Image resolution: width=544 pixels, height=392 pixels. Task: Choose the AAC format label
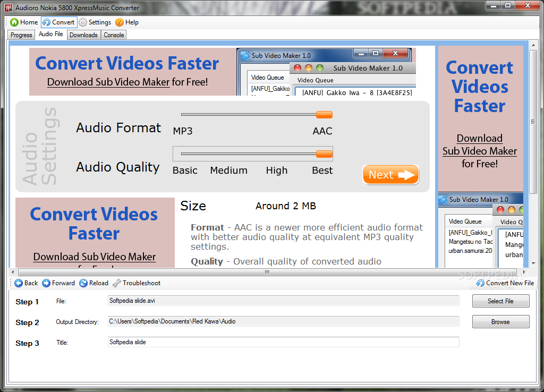(322, 131)
